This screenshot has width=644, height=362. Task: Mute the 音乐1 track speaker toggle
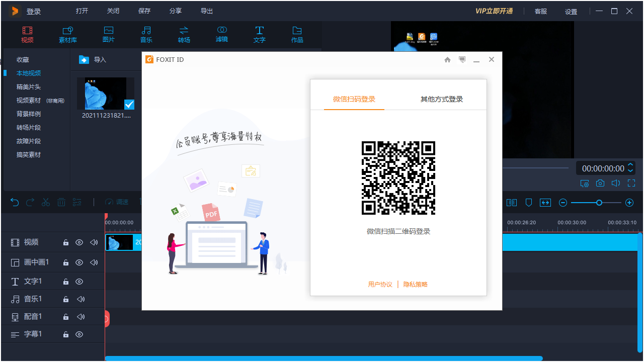pyautogui.click(x=79, y=299)
